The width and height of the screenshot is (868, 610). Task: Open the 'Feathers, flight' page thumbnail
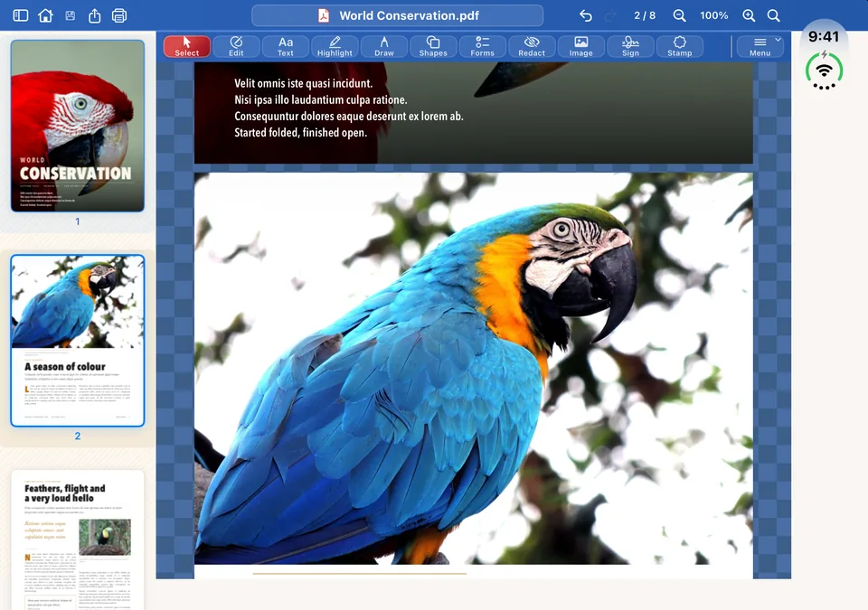point(78,540)
